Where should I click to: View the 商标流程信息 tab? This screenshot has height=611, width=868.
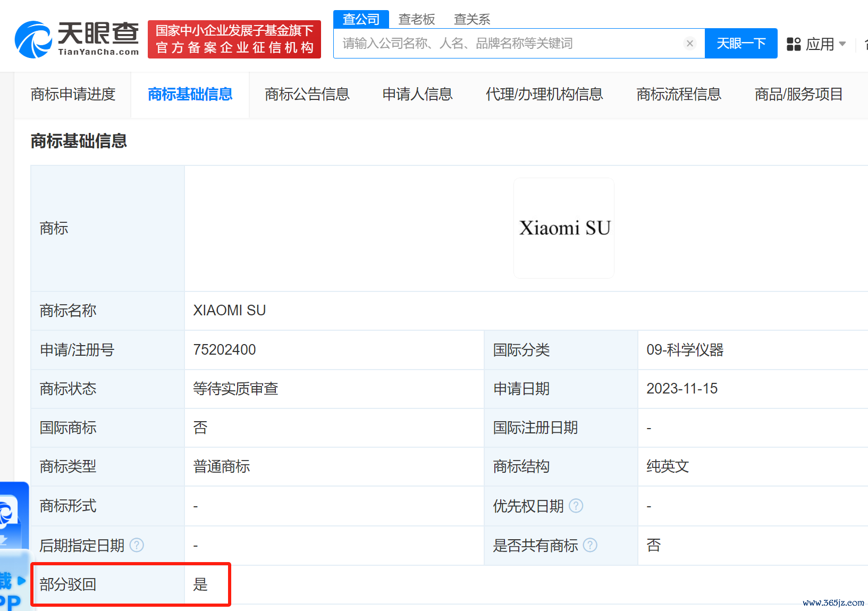point(679,94)
